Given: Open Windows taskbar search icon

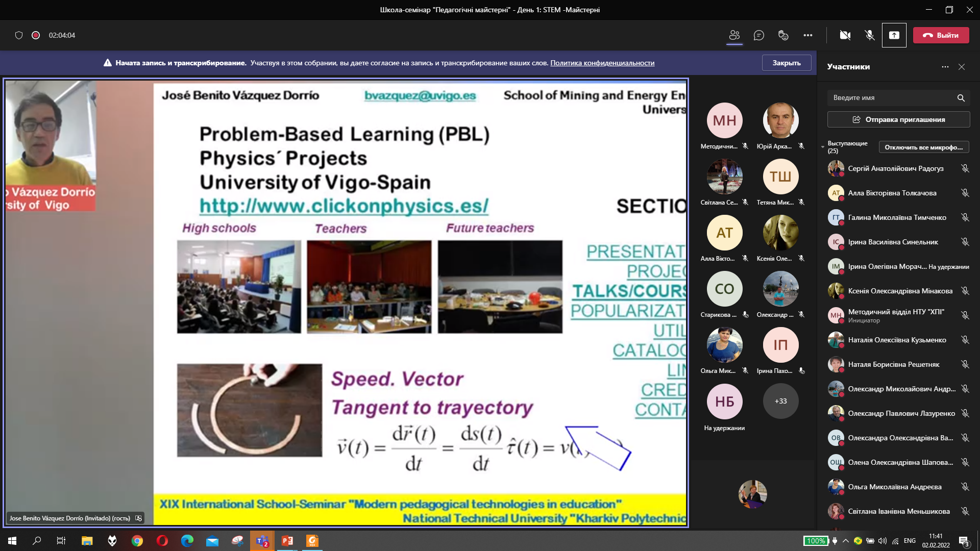Looking at the screenshot, I should (x=37, y=541).
